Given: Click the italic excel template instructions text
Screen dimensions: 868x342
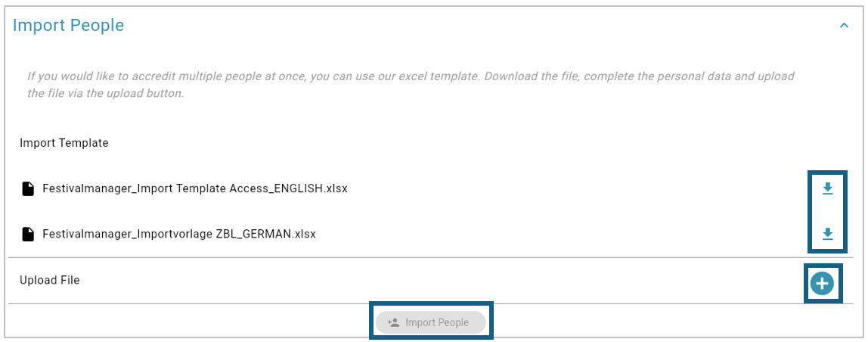Looking at the screenshot, I should click(411, 84).
